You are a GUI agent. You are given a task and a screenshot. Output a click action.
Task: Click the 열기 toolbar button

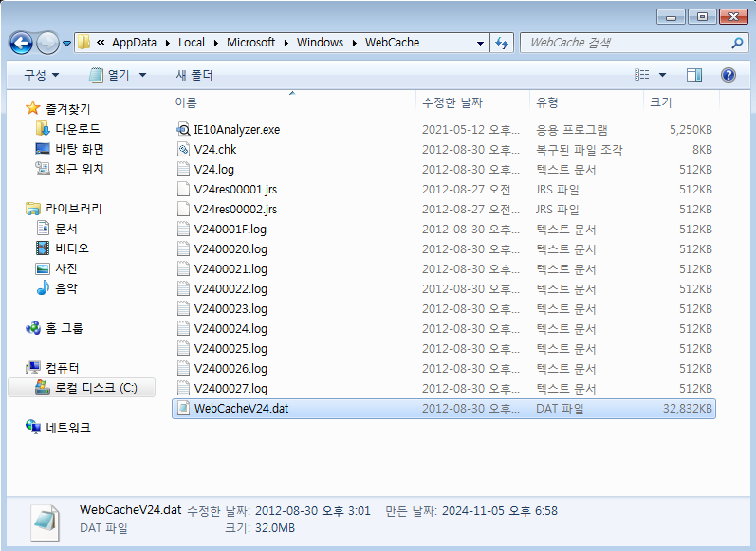coord(109,75)
